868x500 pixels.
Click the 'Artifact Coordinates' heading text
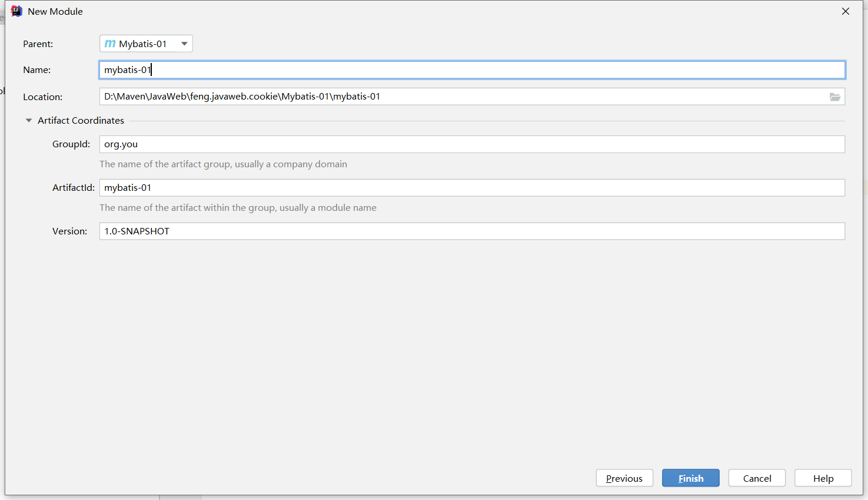[81, 121]
